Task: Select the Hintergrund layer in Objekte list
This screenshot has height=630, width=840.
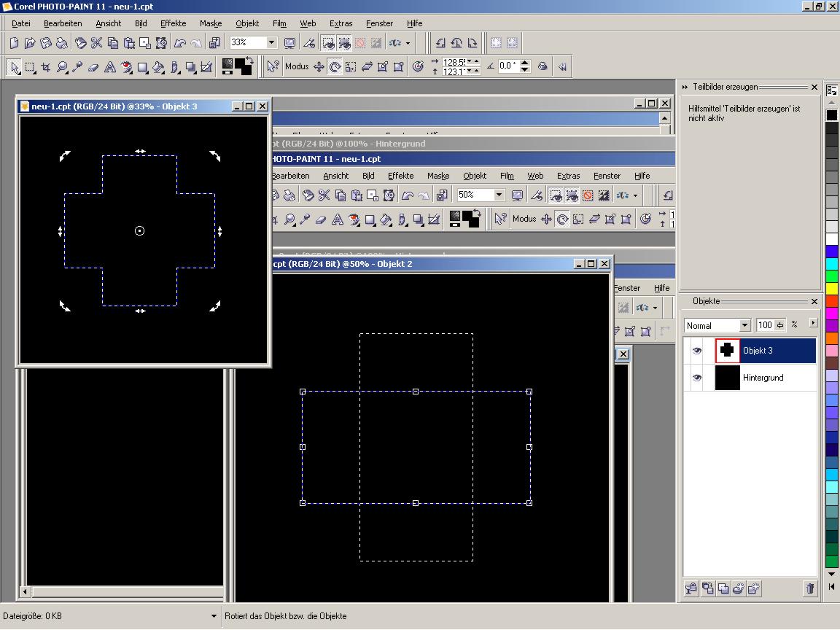Action: click(763, 378)
